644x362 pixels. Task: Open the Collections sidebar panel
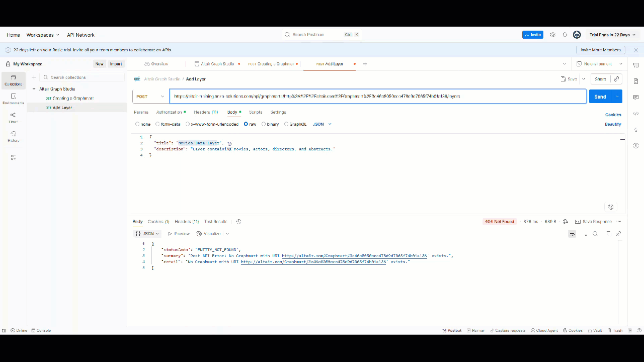coord(14,80)
